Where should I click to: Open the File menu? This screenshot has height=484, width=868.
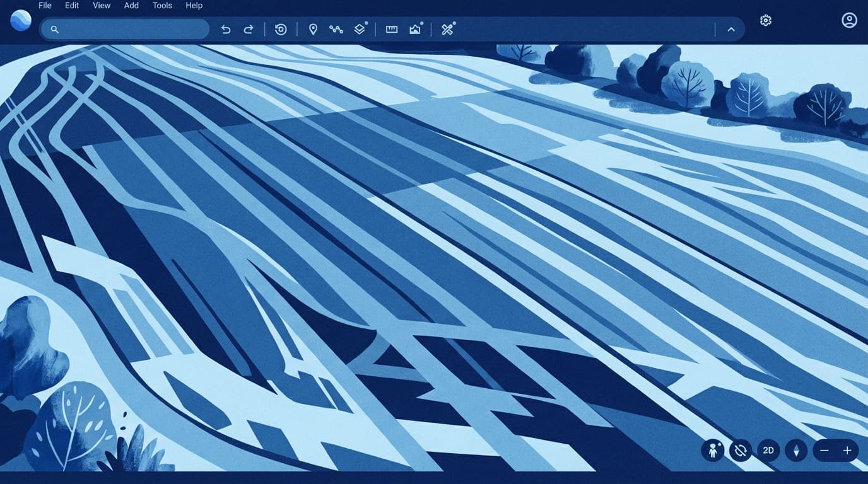coord(45,6)
